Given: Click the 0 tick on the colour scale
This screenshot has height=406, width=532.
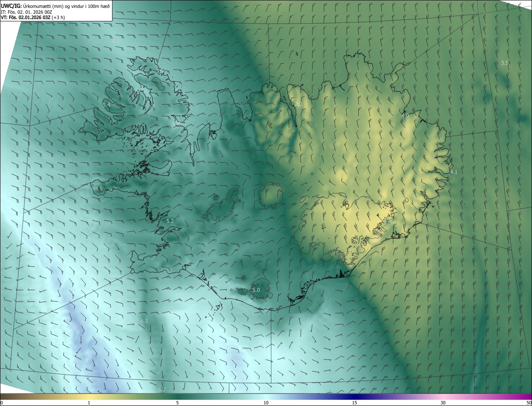Looking at the screenshot, I should (x=2, y=403).
